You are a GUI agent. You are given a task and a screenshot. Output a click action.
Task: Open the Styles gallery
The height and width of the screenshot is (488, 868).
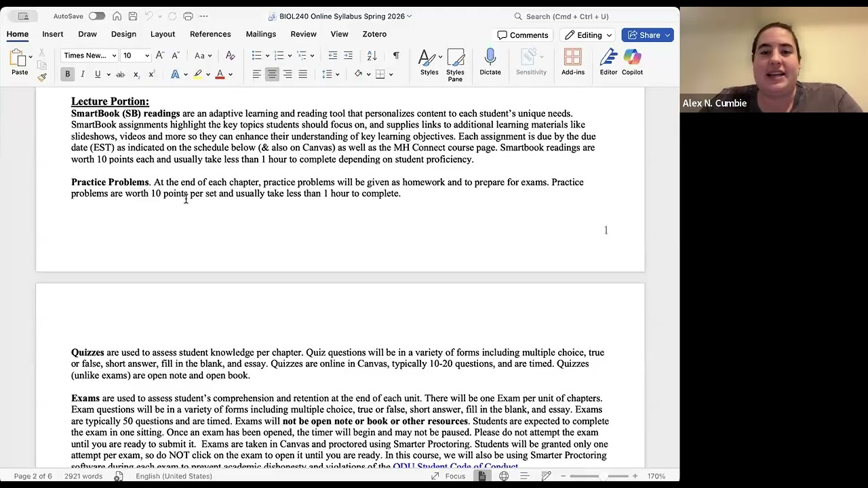[429, 62]
